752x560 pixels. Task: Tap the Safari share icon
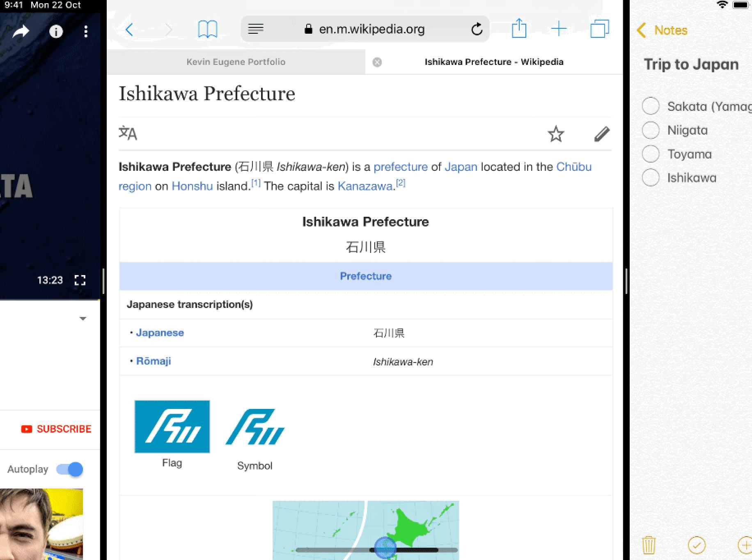coord(519,28)
